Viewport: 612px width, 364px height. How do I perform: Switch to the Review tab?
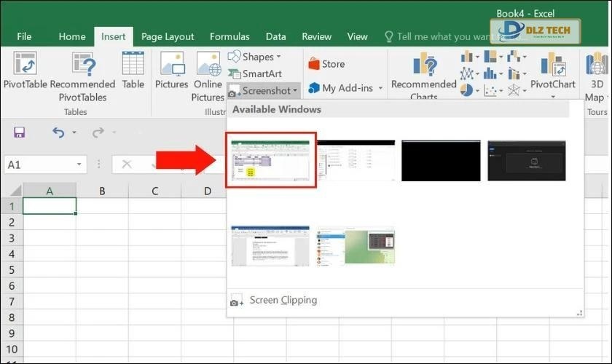[x=316, y=36]
